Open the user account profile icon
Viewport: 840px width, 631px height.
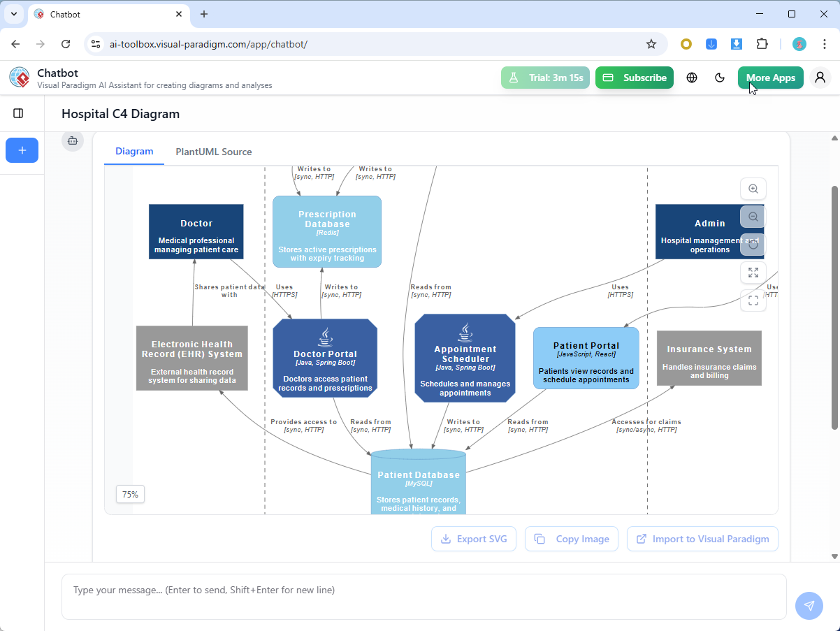click(820, 78)
